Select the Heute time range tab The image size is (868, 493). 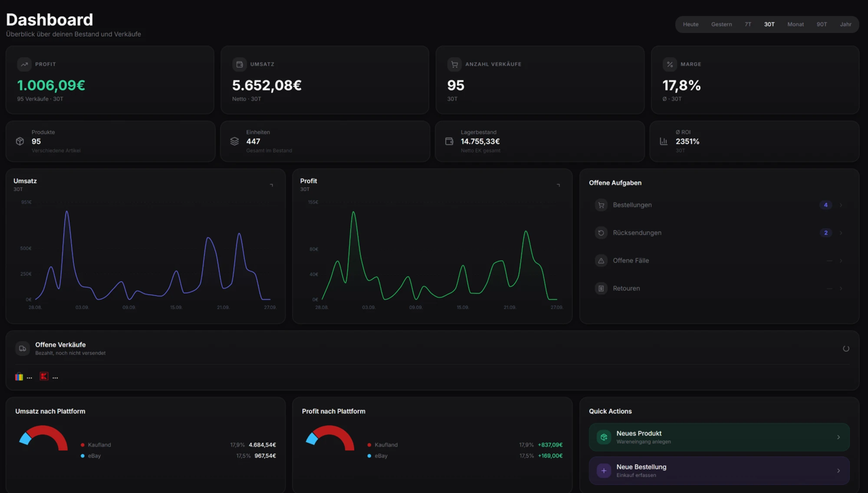[691, 24]
